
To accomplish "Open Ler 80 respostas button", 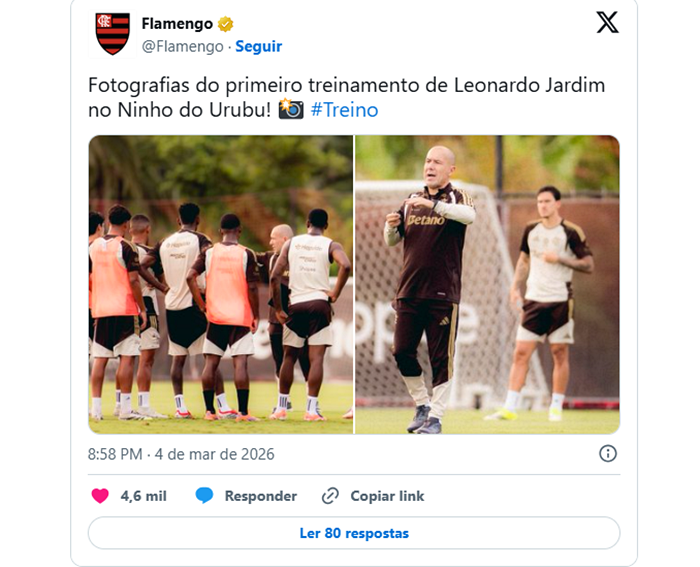I will point(354,533).
